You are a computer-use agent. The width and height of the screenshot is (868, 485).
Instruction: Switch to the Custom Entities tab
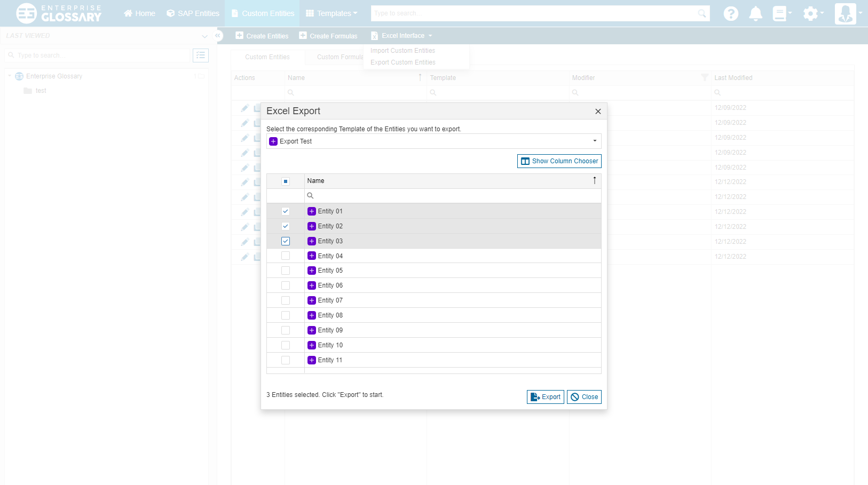point(267,57)
